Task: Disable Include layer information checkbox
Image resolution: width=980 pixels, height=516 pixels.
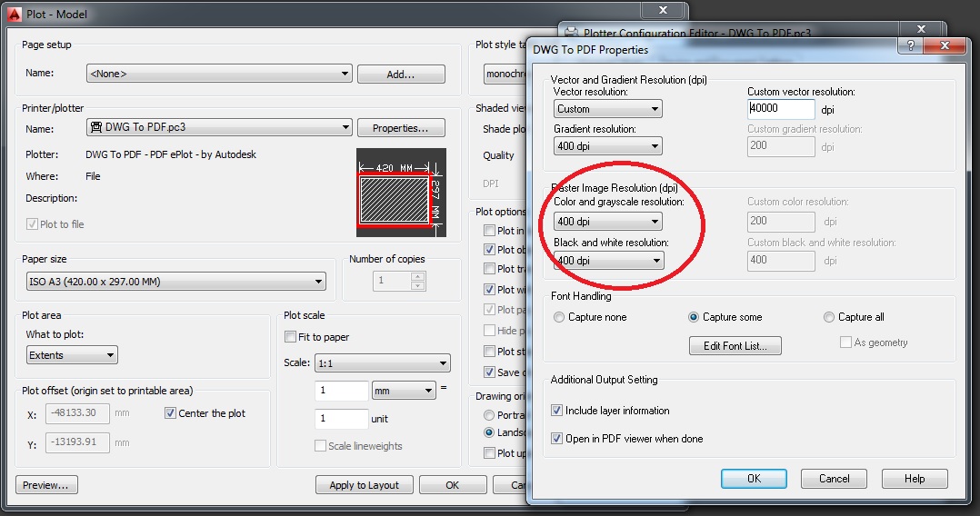Action: [557, 411]
